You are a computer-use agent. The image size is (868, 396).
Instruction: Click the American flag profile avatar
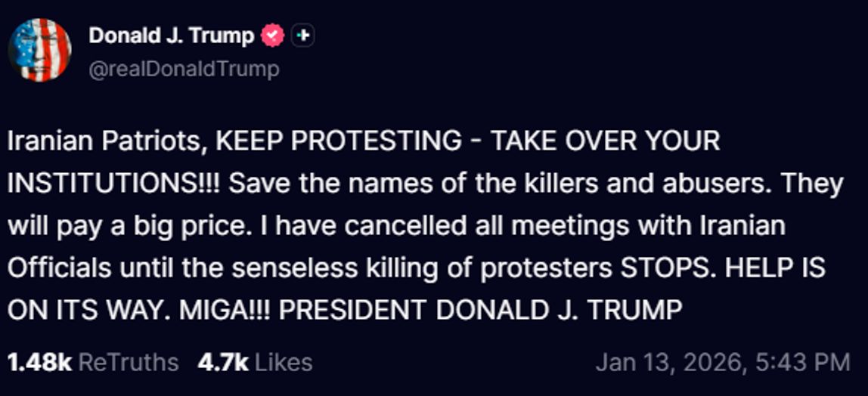click(39, 50)
